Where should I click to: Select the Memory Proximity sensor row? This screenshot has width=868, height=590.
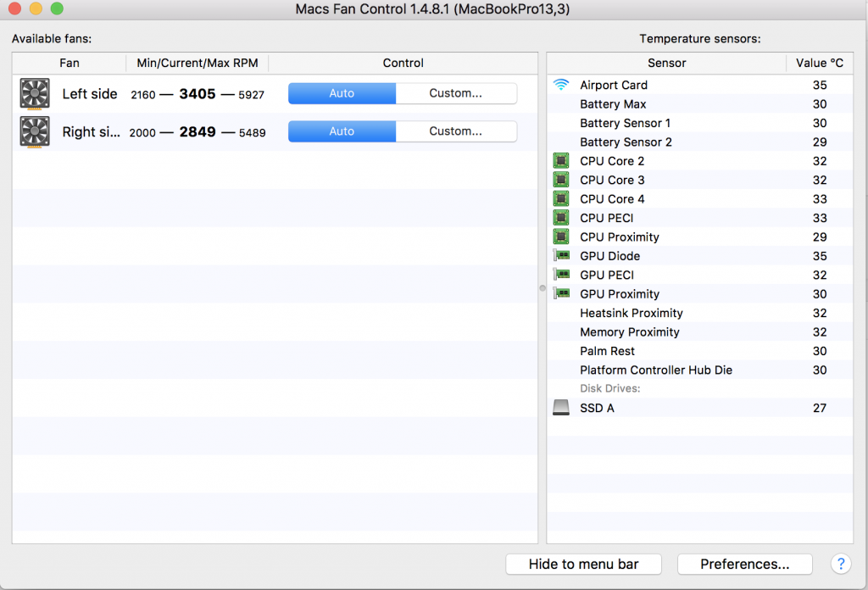click(x=699, y=332)
